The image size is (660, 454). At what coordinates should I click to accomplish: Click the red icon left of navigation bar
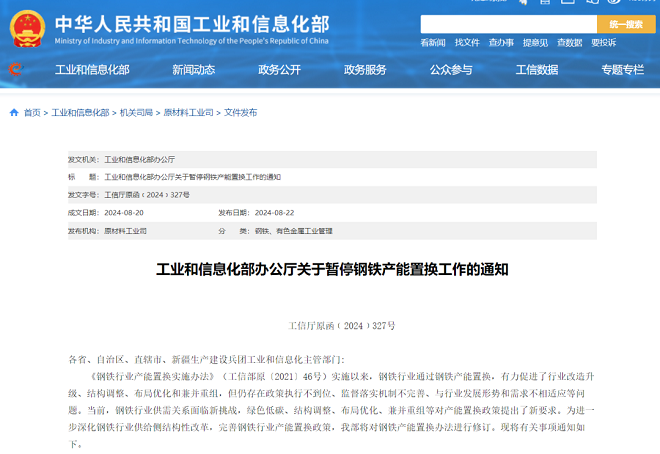pyautogui.click(x=14, y=69)
